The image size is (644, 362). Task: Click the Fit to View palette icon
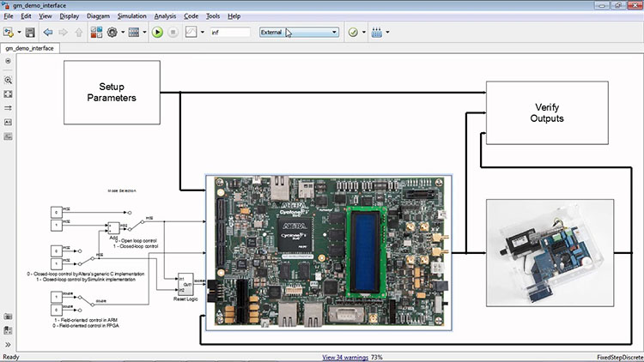coord(8,94)
